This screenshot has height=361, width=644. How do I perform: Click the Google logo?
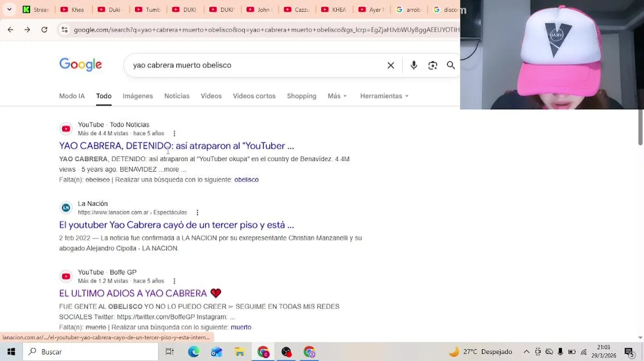point(81,65)
